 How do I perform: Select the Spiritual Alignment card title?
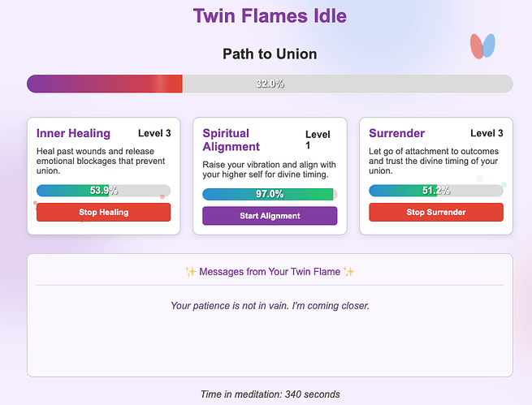(231, 140)
